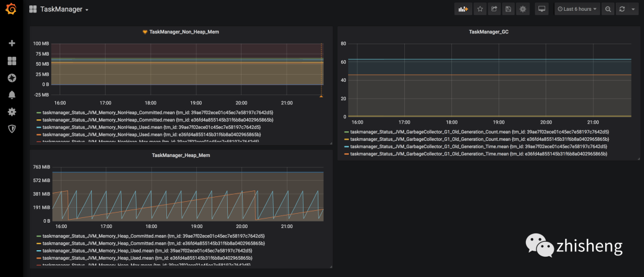644x277 pixels.
Task: Click the cycle view mode monitor icon
Action: pyautogui.click(x=541, y=9)
